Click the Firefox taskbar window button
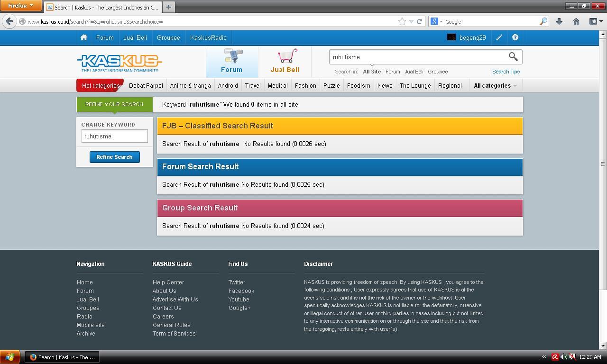 tap(63, 357)
